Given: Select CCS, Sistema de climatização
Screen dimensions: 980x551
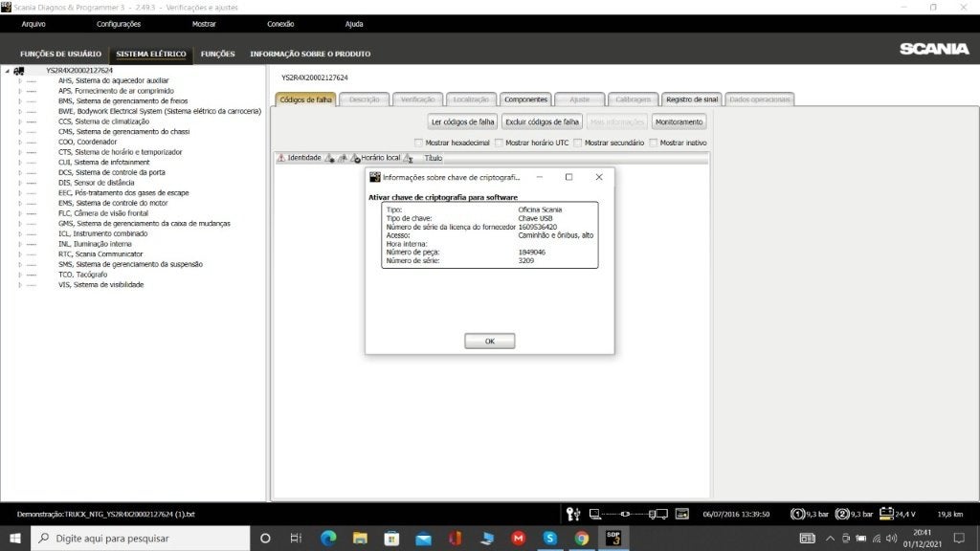Looking at the screenshot, I should pyautogui.click(x=103, y=121).
